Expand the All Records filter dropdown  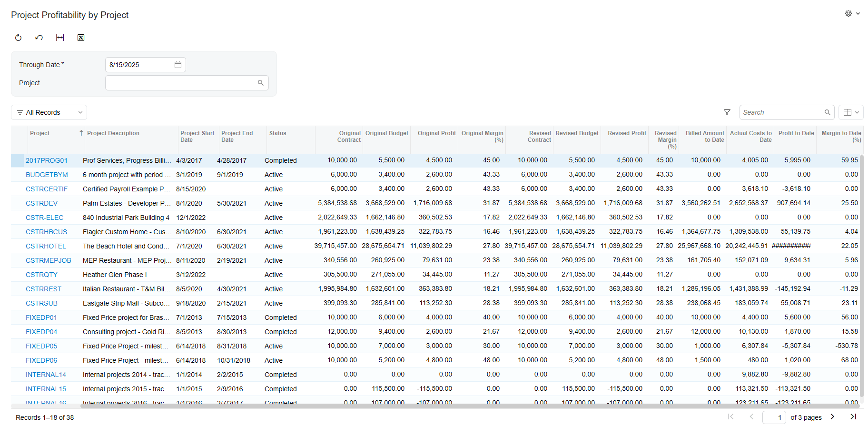[x=49, y=112]
